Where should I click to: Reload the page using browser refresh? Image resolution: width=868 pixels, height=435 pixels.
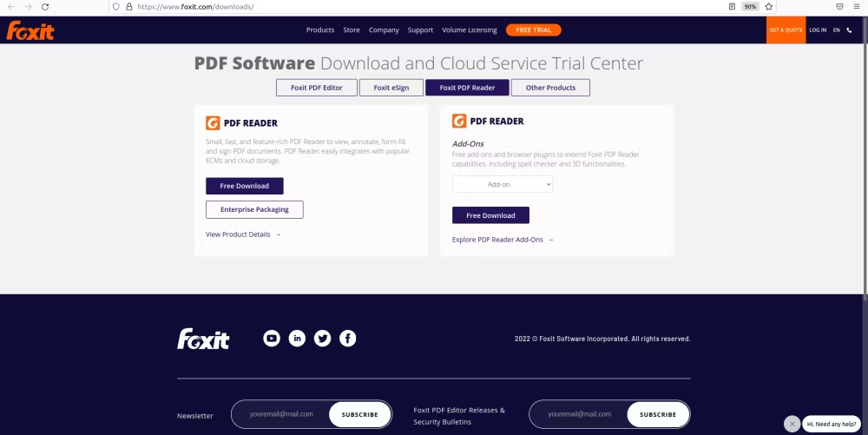click(x=45, y=7)
